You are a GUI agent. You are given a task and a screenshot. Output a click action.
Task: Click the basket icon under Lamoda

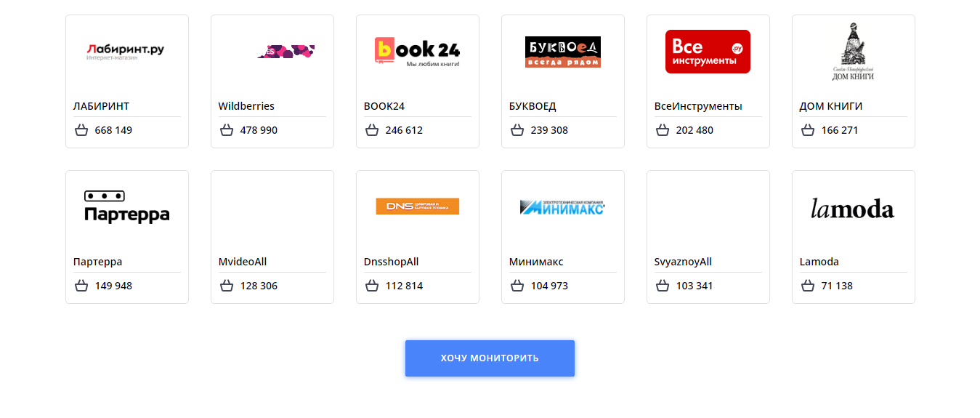tap(808, 286)
